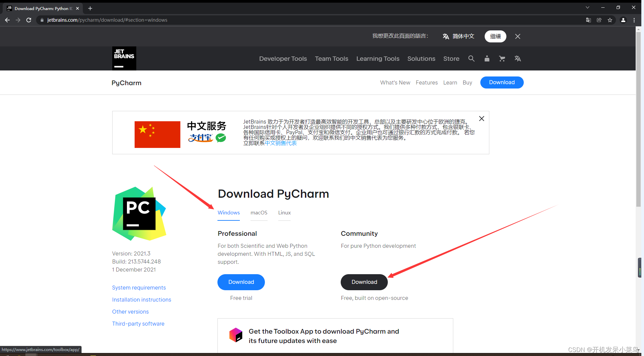The height and width of the screenshot is (356, 644).
Task: Download PyCharm Community edition
Action: pyautogui.click(x=364, y=282)
